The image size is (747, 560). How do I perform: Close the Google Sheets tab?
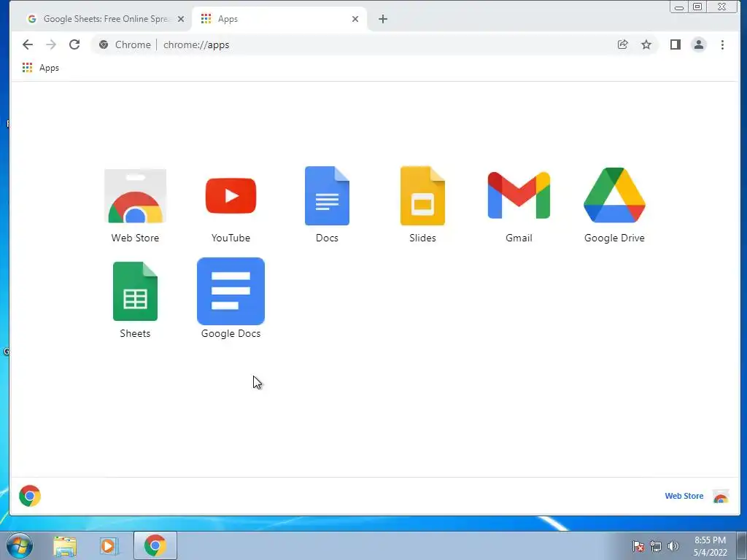tap(181, 19)
